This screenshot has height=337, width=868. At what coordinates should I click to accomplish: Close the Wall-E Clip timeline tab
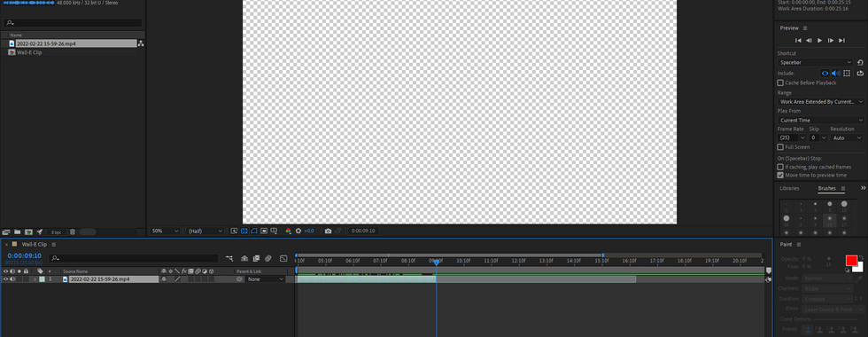pyautogui.click(x=7, y=245)
